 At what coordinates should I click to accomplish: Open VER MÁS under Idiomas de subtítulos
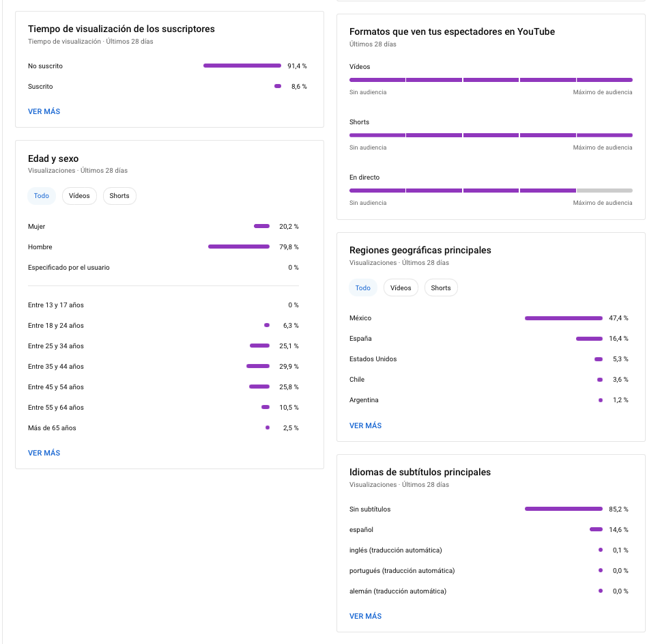click(x=365, y=616)
